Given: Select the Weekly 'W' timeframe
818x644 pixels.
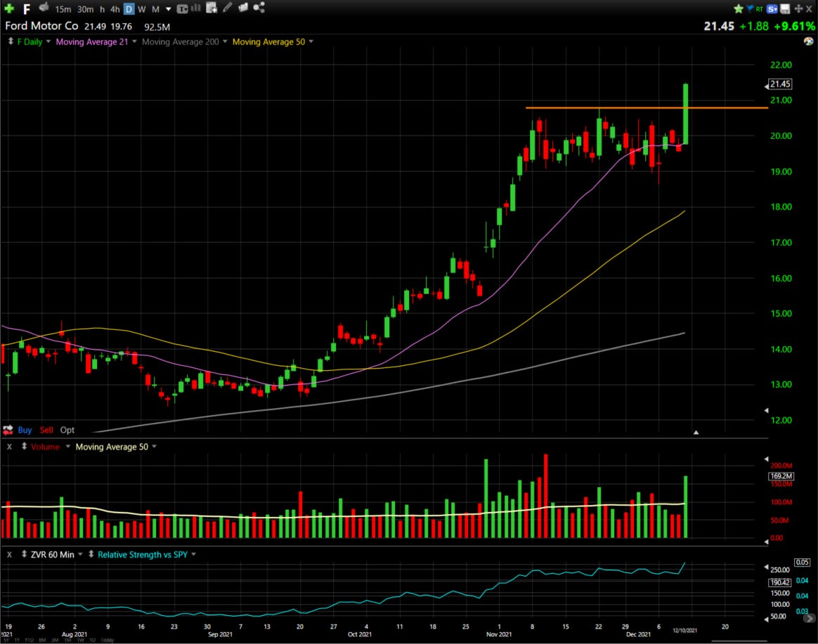Looking at the screenshot, I should 141,9.
